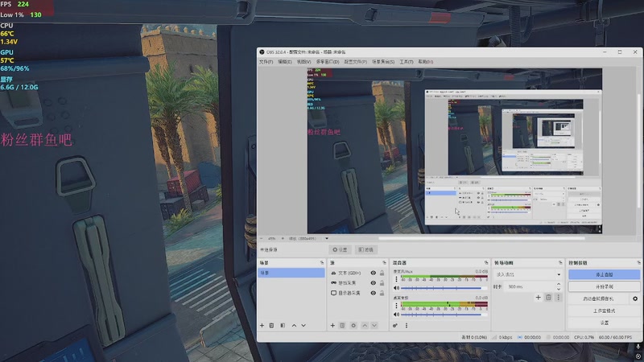
Task: Open 设置 settings in the controls dock
Action: 605,323
